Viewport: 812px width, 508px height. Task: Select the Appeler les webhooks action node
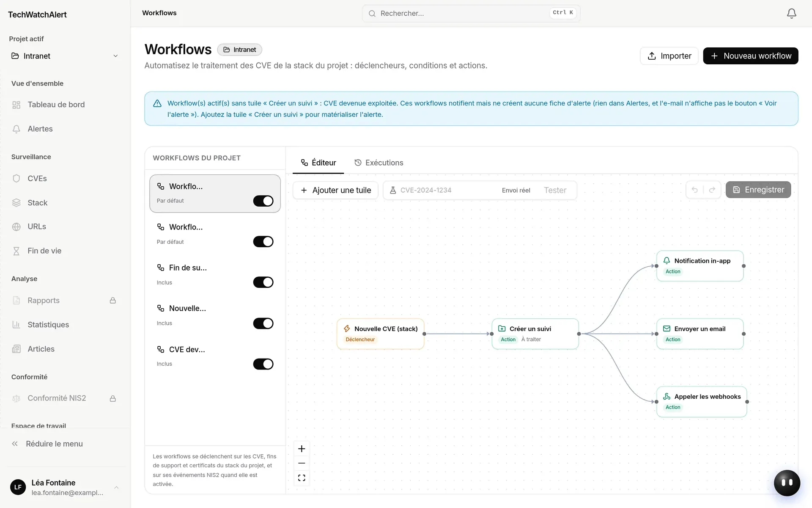click(x=702, y=402)
